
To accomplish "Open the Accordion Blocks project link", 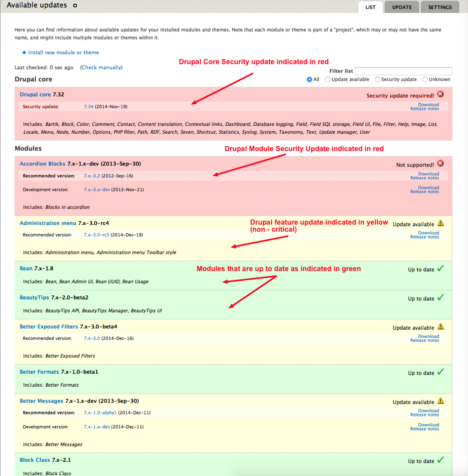I will point(42,164).
